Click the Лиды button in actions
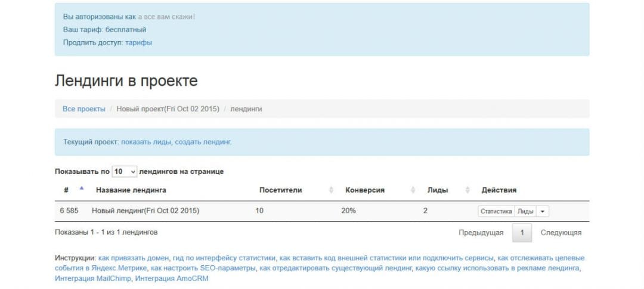The height and width of the screenshot is (289, 644). coord(525,211)
